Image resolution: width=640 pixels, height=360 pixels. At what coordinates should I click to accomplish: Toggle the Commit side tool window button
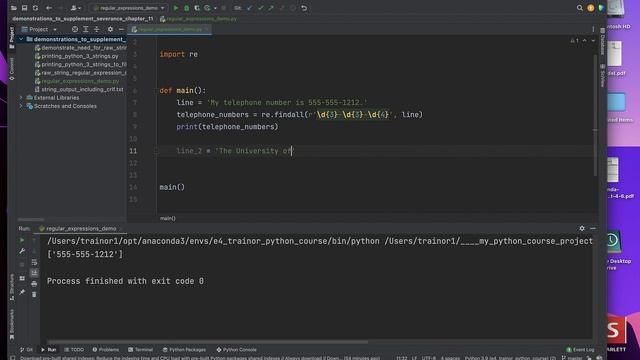coord(11,69)
